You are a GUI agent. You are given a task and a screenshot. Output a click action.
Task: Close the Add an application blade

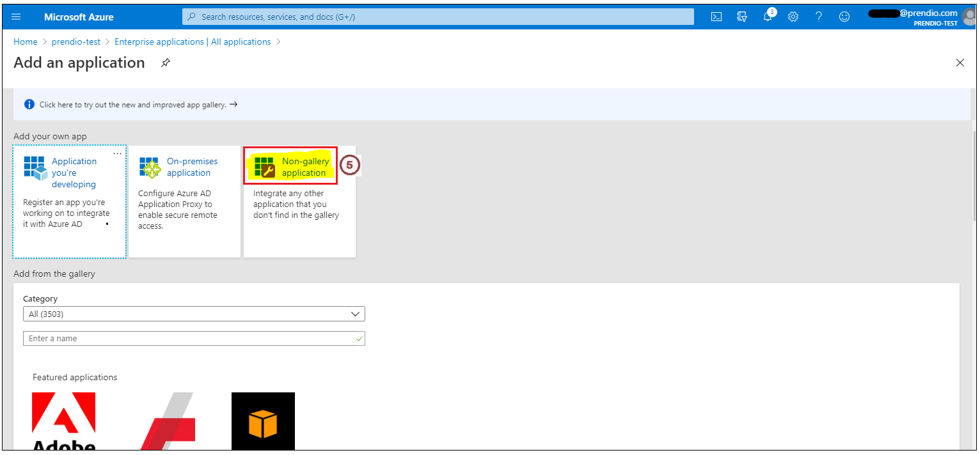coord(960,63)
